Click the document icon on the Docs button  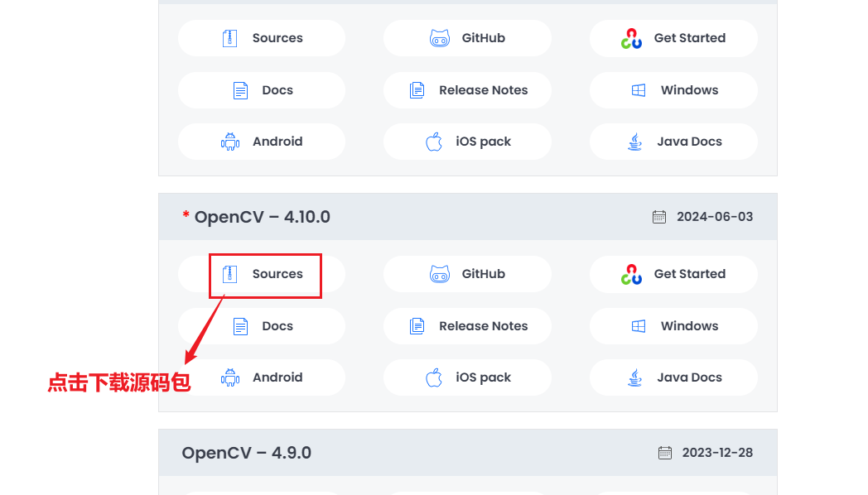click(x=241, y=325)
